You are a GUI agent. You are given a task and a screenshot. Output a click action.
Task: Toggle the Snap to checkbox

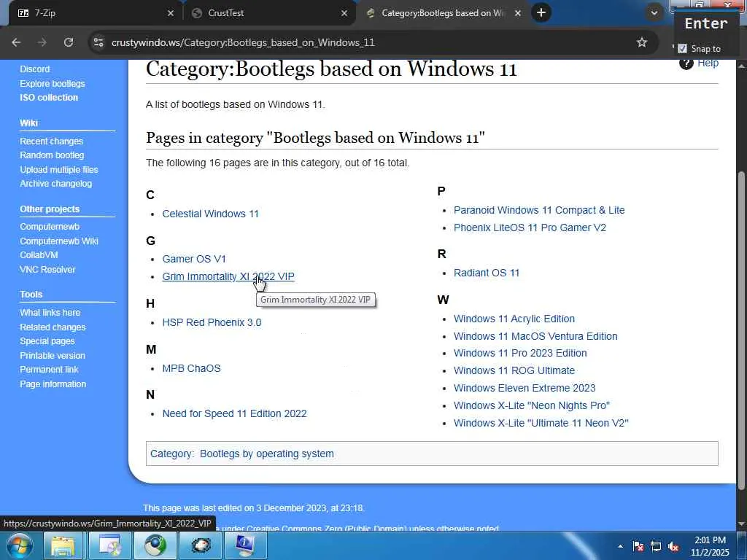click(x=682, y=49)
